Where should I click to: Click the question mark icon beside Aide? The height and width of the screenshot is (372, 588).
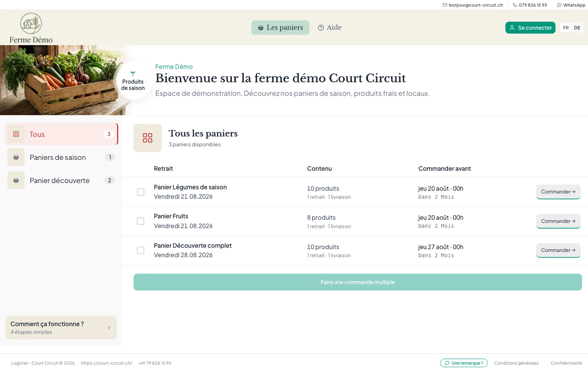pos(321,28)
